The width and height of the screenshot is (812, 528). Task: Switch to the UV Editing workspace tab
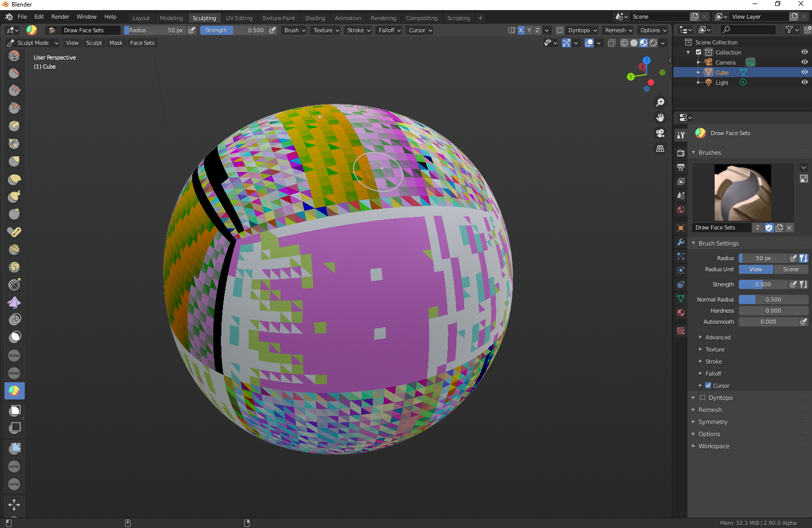tap(239, 18)
